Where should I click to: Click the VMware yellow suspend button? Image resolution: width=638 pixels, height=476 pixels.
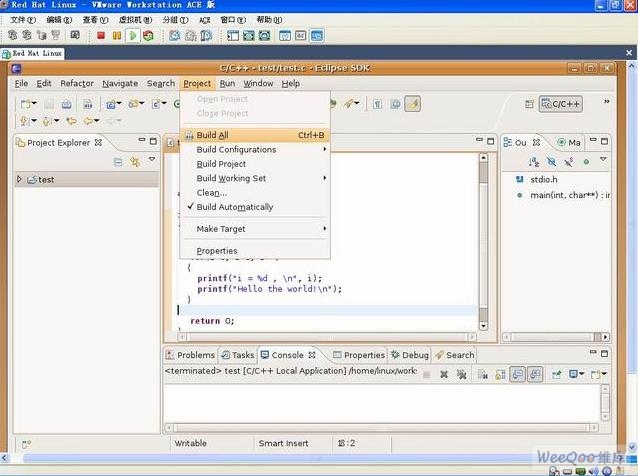point(117,36)
